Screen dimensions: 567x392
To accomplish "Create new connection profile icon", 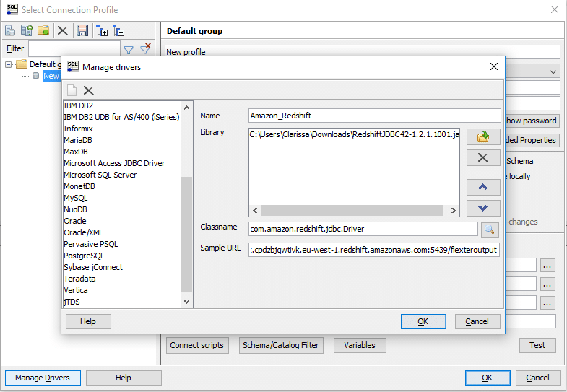I will tap(10, 31).
